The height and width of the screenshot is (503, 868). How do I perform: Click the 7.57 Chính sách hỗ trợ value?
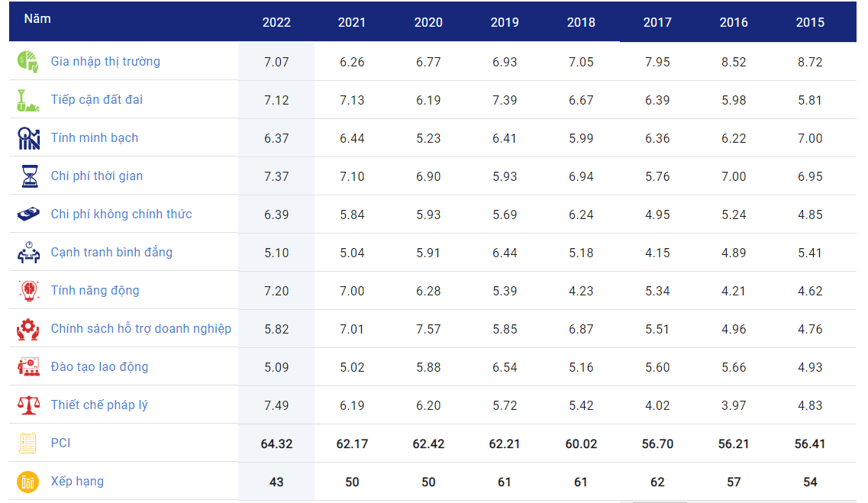[x=428, y=329]
